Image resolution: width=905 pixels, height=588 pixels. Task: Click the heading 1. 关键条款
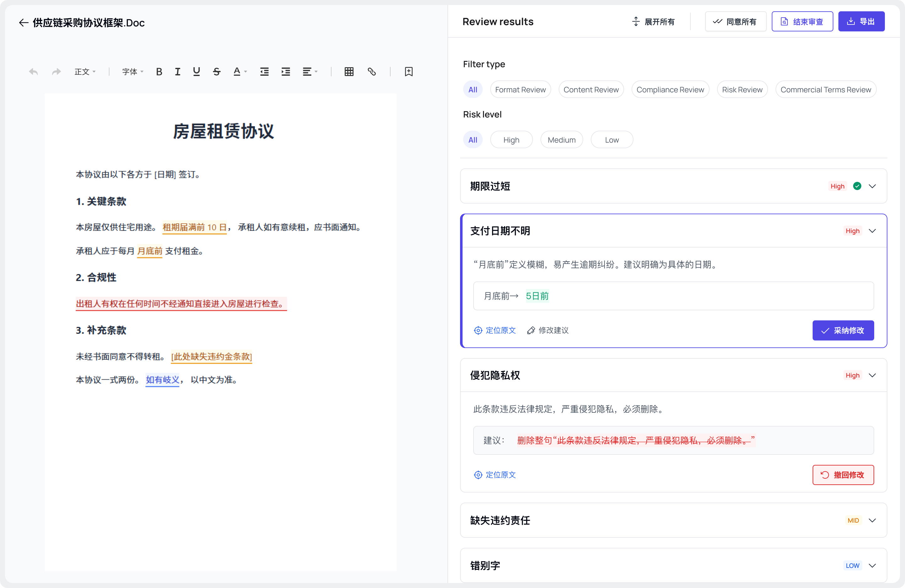click(101, 201)
